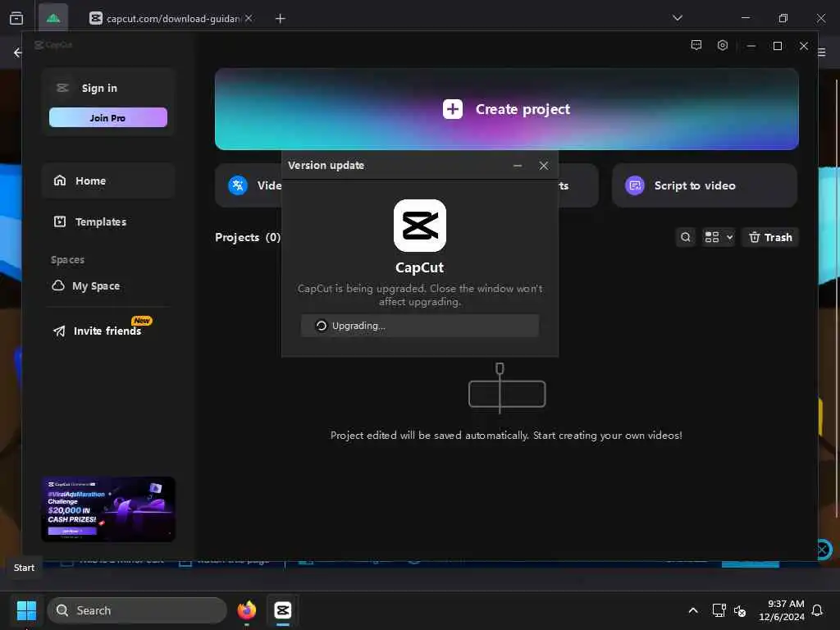Image resolution: width=840 pixels, height=630 pixels.
Task: Expand the browser tab list chevron
Action: (677, 18)
